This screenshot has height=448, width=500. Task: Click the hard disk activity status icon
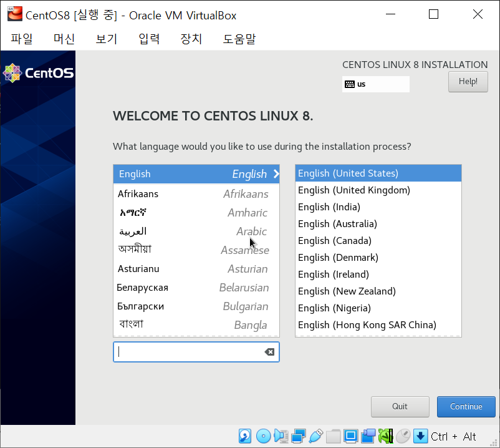245,436
